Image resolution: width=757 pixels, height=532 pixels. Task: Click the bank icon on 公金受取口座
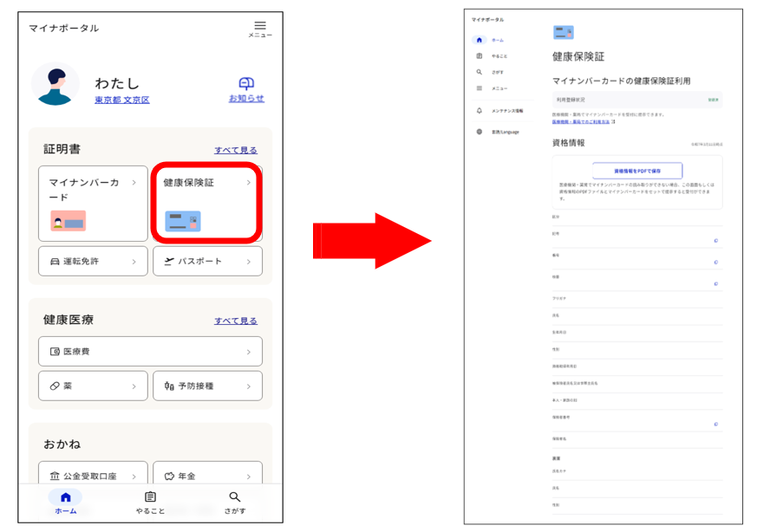point(55,476)
